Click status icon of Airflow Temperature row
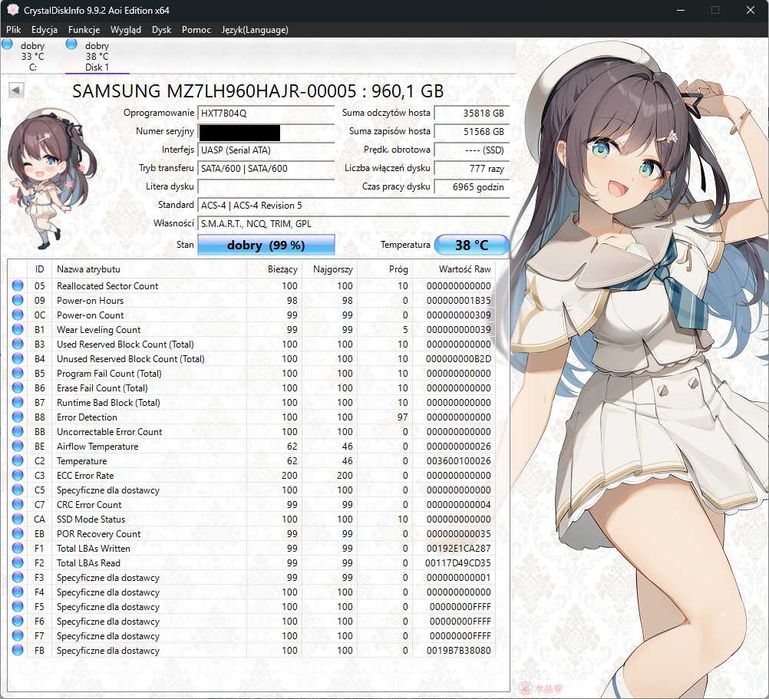 click(18, 446)
